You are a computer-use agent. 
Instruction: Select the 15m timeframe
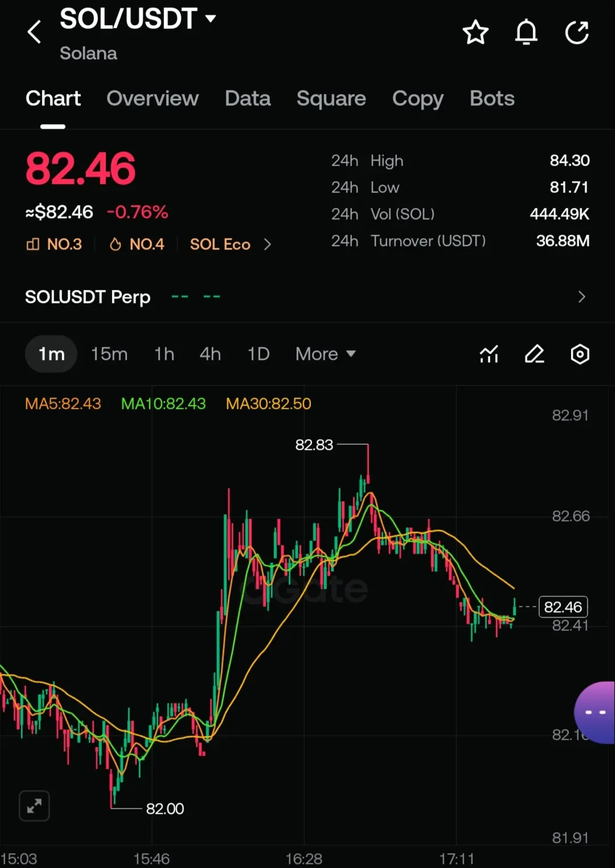pyautogui.click(x=109, y=354)
